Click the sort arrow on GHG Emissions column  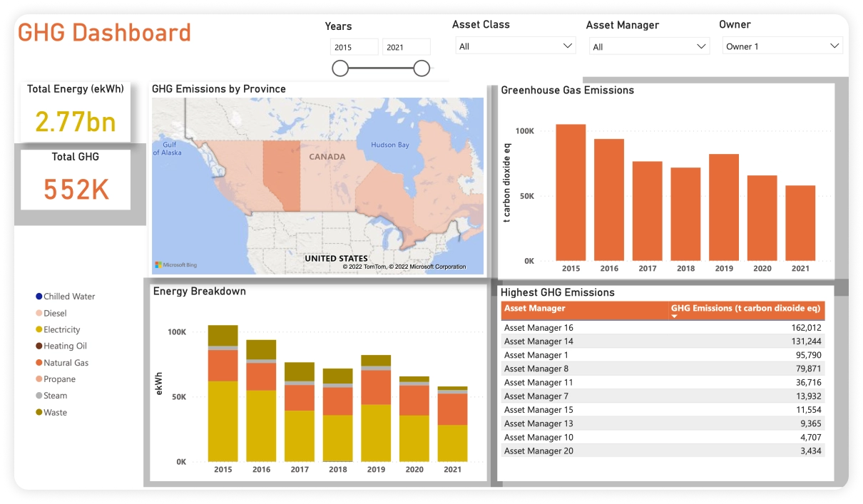tap(674, 314)
